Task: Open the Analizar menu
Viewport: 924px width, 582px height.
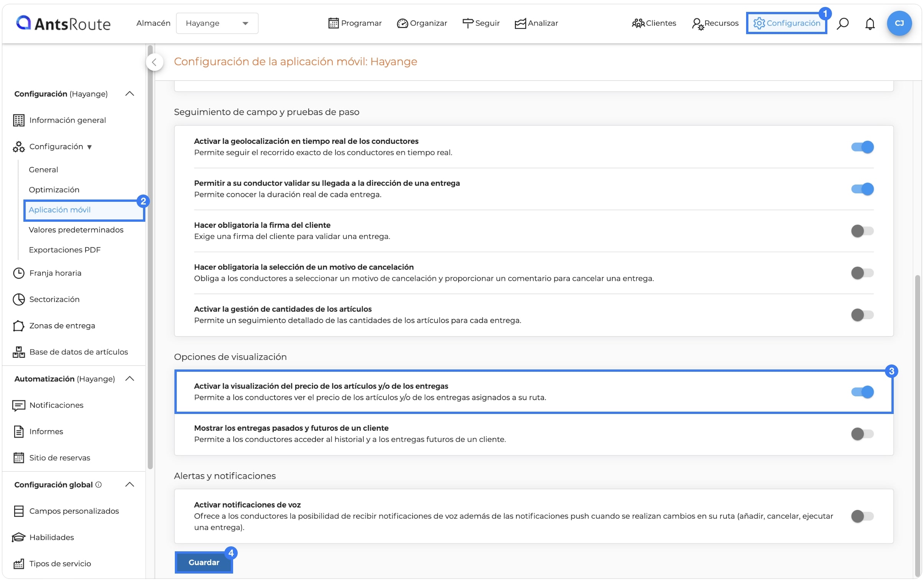Action: pyautogui.click(x=536, y=23)
